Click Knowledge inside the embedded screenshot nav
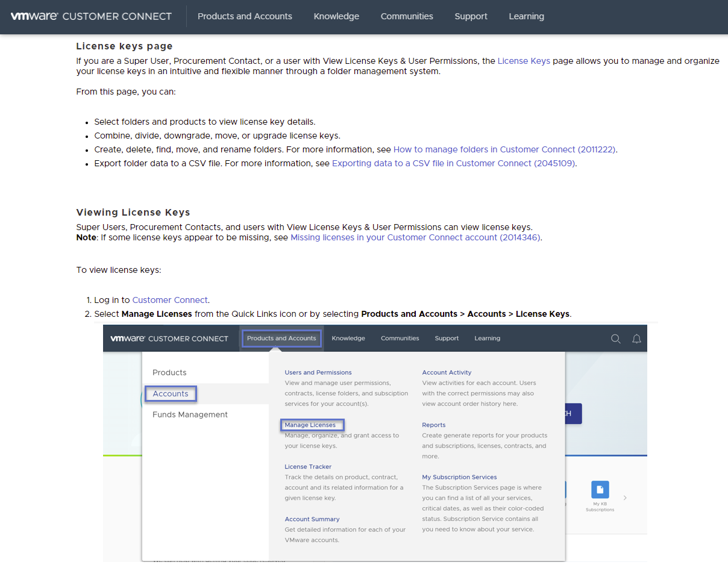The image size is (728, 565). click(x=348, y=339)
